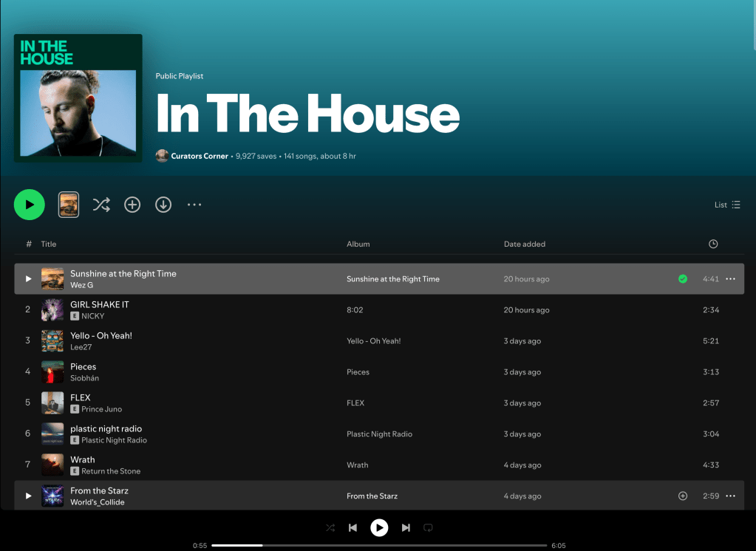This screenshot has width=756, height=551.
Task: Enable shuffle in the playlist action bar
Action: 101,205
